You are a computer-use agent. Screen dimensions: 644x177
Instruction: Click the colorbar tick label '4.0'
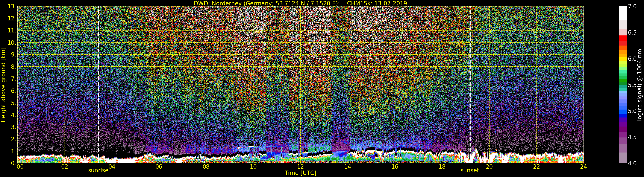click(x=632, y=163)
